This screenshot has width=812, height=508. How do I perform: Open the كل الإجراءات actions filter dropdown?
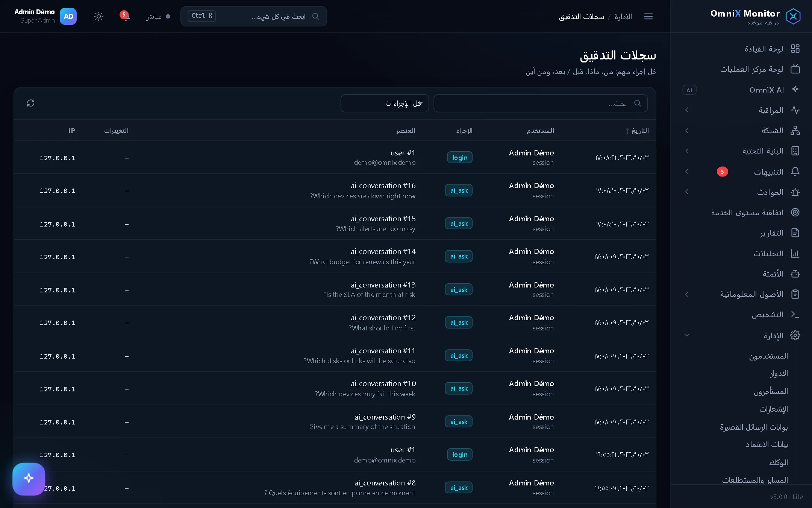(385, 103)
